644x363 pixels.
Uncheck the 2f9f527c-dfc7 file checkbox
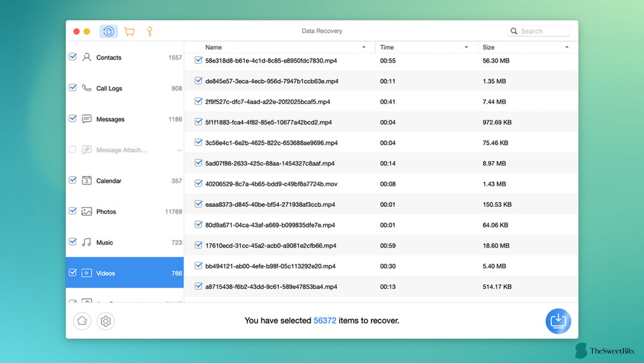tap(198, 101)
